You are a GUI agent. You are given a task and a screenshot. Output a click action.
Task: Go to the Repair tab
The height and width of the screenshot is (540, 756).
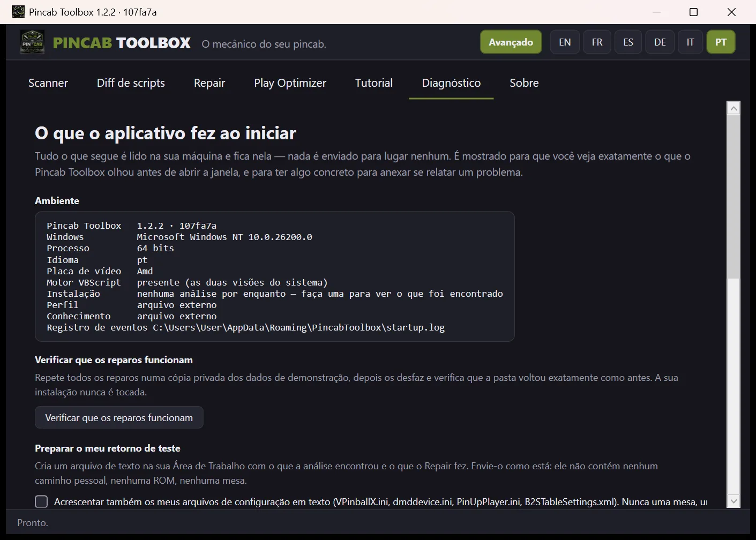[209, 83]
